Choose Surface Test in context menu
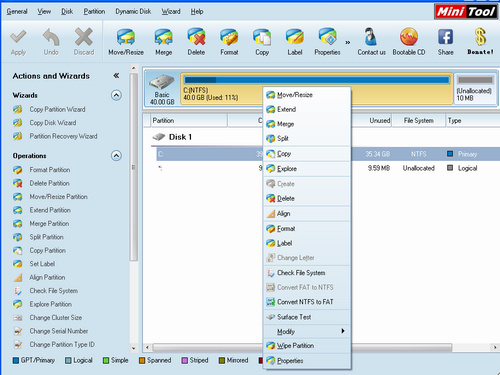Image resolution: width=500 pixels, height=375 pixels. pos(307,317)
